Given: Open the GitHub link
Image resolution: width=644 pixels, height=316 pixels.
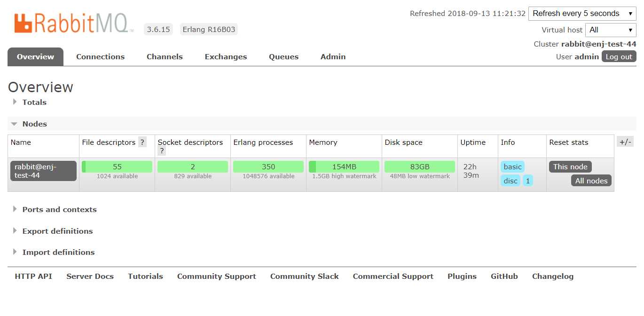Looking at the screenshot, I should pos(504,276).
